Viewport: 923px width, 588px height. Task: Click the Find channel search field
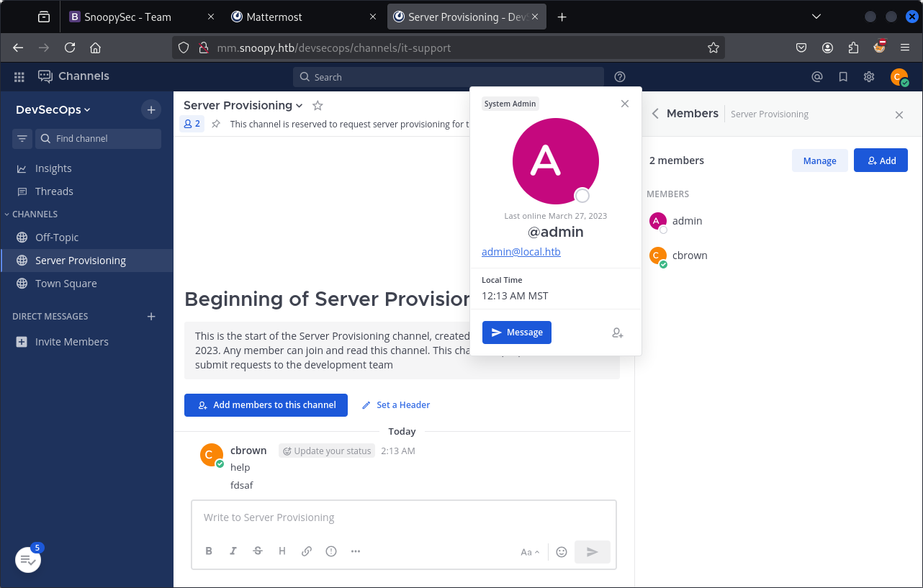99,138
